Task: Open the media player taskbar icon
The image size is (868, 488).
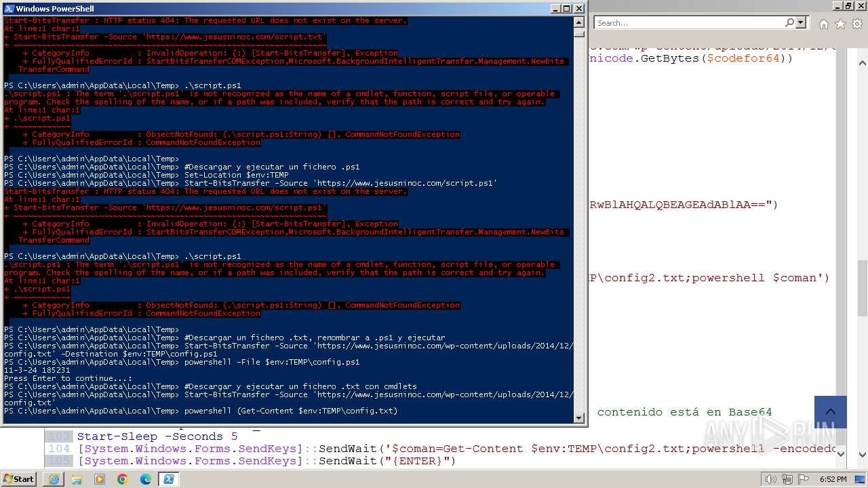Action: pyautogui.click(x=100, y=479)
